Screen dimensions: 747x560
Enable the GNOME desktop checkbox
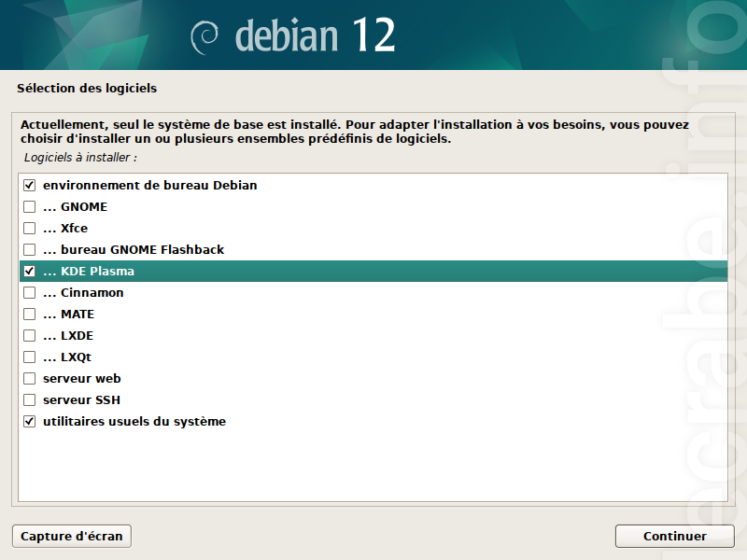point(30,206)
